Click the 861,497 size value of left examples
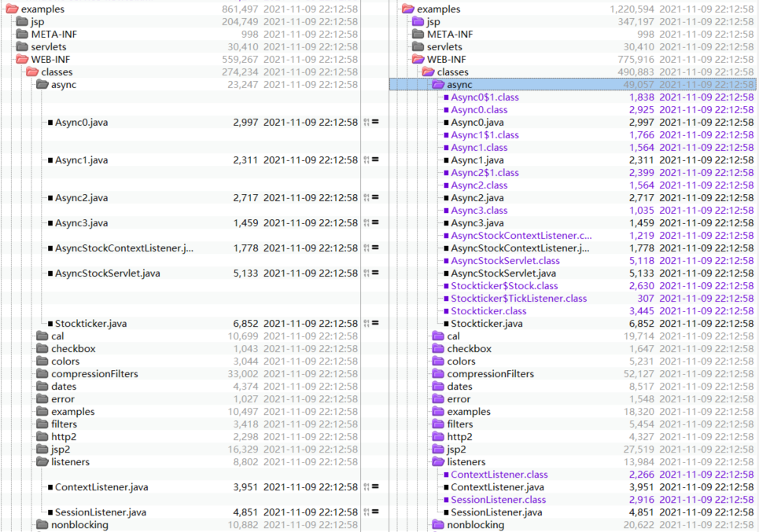Image resolution: width=759 pixels, height=532 pixels. 240,9
